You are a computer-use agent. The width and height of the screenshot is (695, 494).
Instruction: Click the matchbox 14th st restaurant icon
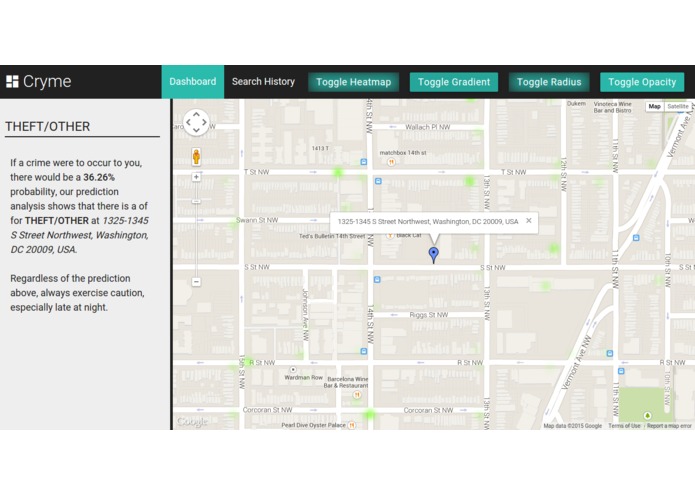[x=391, y=162]
